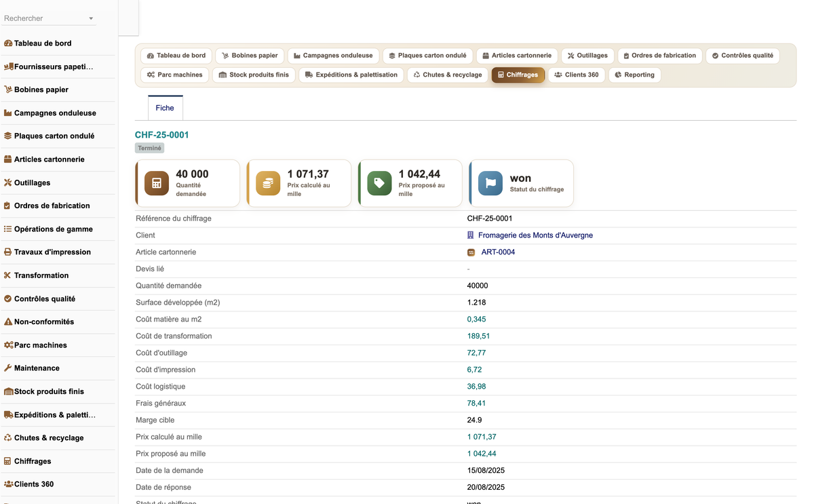Click the Frais généraux value 78,41
Viewport: 814px width, 504px height.
click(476, 404)
